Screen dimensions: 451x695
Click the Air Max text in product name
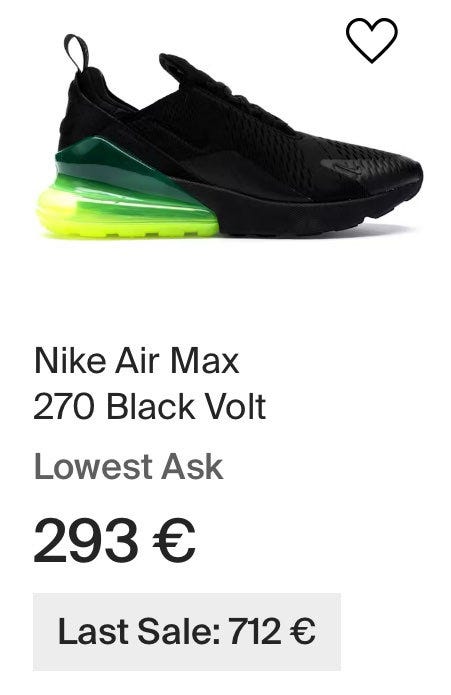177,360
